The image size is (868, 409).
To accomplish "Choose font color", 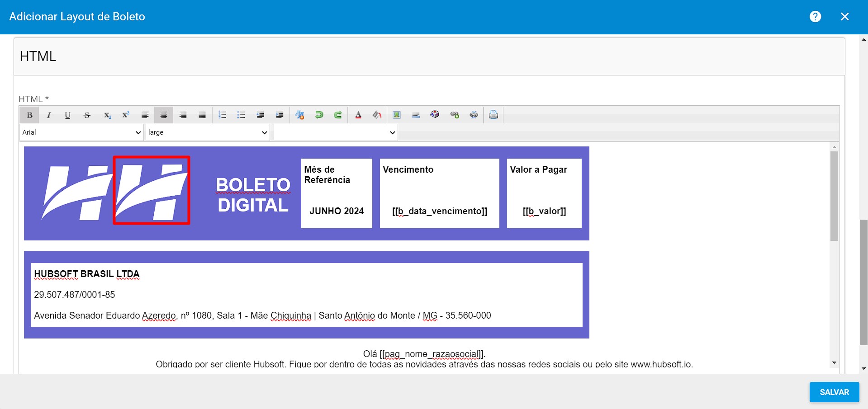I will [x=358, y=115].
